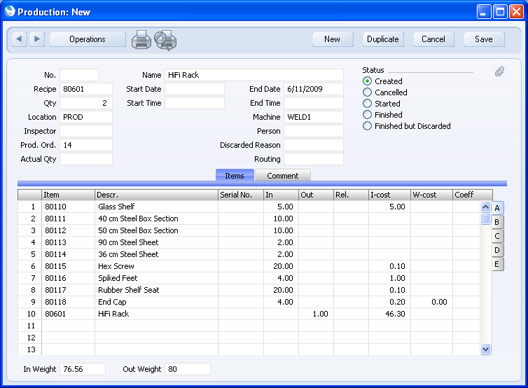Select 40 cm Steel Box Section row
The image size is (528, 388).
click(249, 219)
